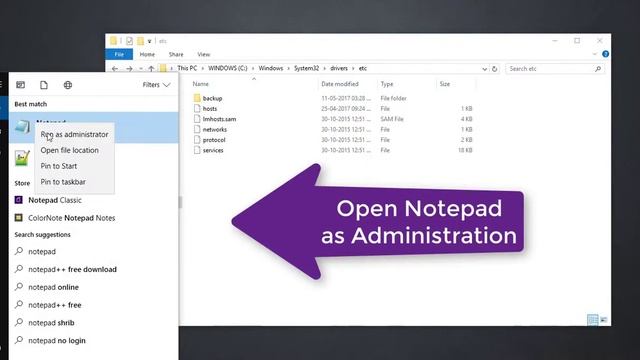
Task: Click the ColorNote app icon
Action: click(x=18, y=218)
